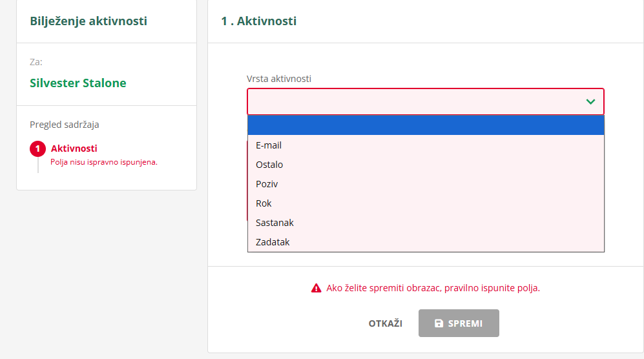Viewport: 644px width, 359px height.
Task: Click the "1 . Aktivnosti" section heading
Action: [x=258, y=21]
